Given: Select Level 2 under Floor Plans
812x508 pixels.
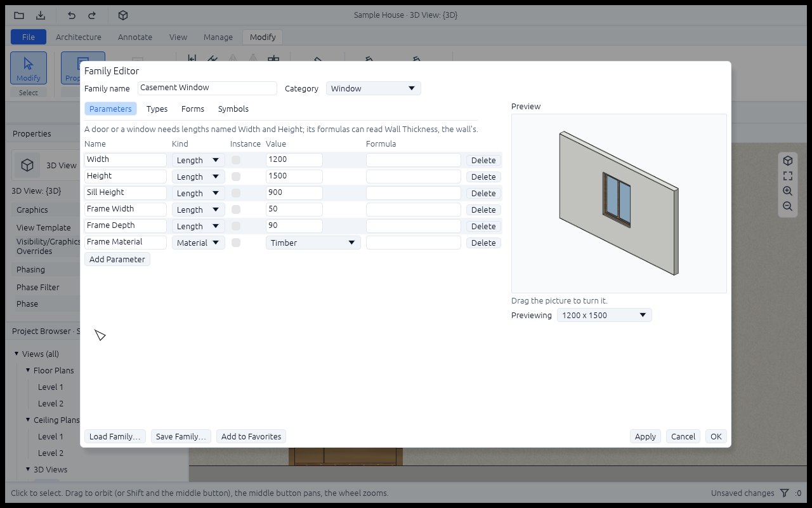Looking at the screenshot, I should [x=51, y=403].
